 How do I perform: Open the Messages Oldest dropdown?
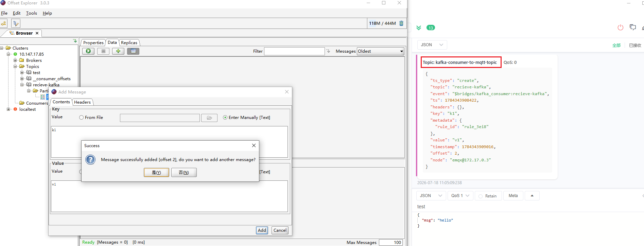click(381, 51)
